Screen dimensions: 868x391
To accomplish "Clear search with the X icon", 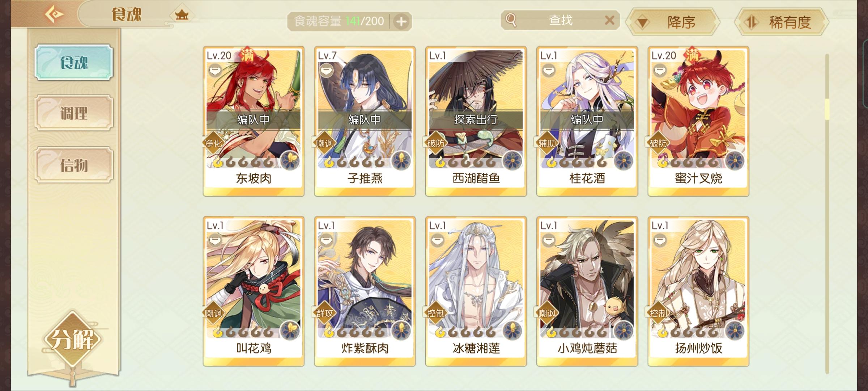I will click(609, 20).
